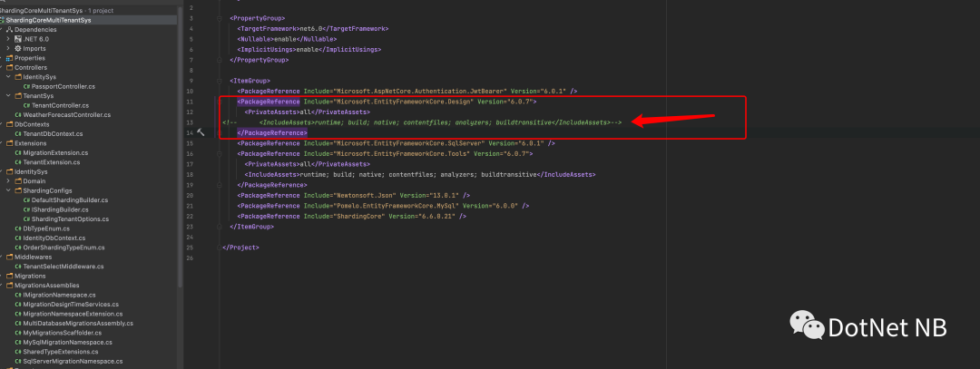Image resolution: width=980 pixels, height=369 pixels.
Task: Click the C# icon of TenantController.cs
Action: tap(27, 105)
